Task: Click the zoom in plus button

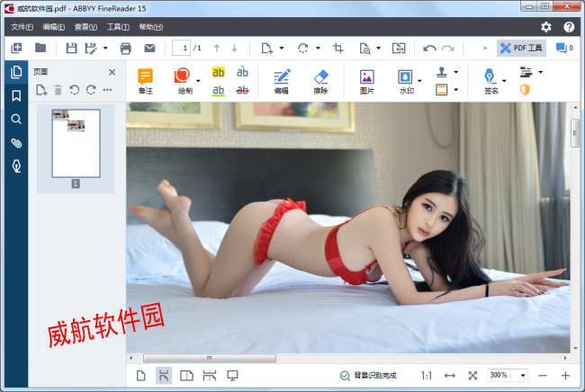Action: tap(565, 375)
